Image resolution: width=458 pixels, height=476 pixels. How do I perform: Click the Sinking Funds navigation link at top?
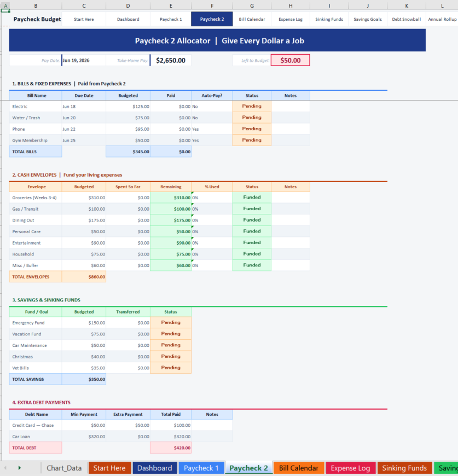coord(329,19)
